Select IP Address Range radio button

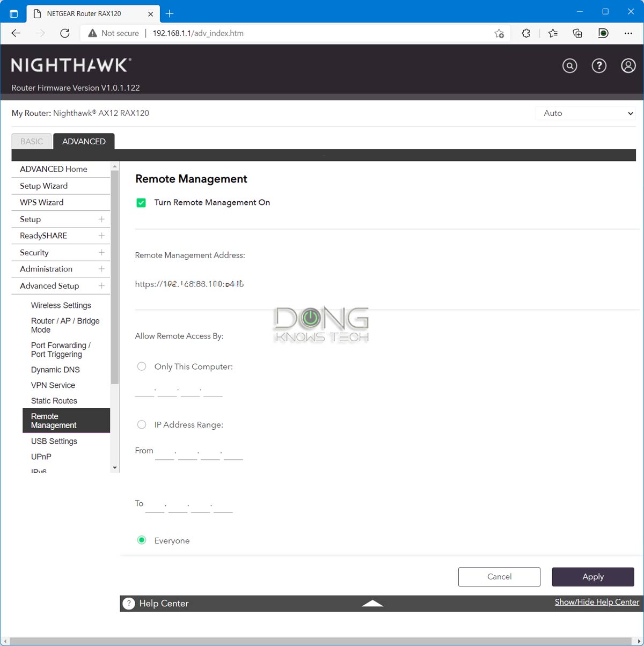[x=142, y=424]
